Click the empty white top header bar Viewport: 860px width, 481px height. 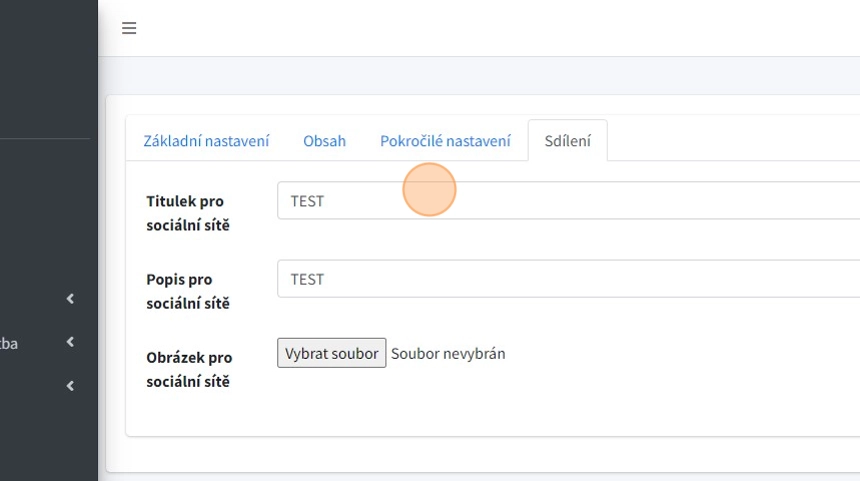click(500, 28)
